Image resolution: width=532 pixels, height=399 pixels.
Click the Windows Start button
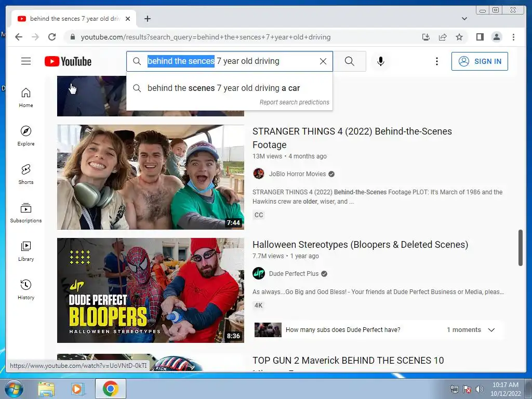14,389
